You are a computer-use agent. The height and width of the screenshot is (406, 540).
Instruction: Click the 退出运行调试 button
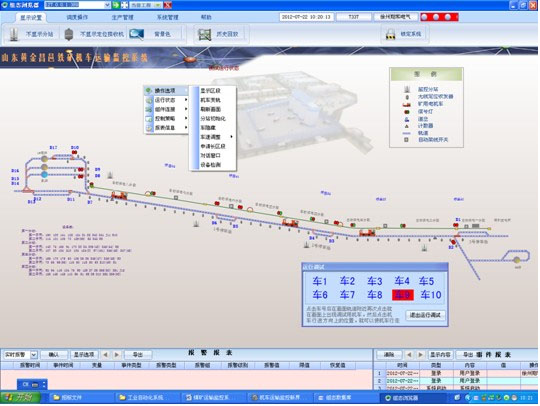click(x=425, y=315)
